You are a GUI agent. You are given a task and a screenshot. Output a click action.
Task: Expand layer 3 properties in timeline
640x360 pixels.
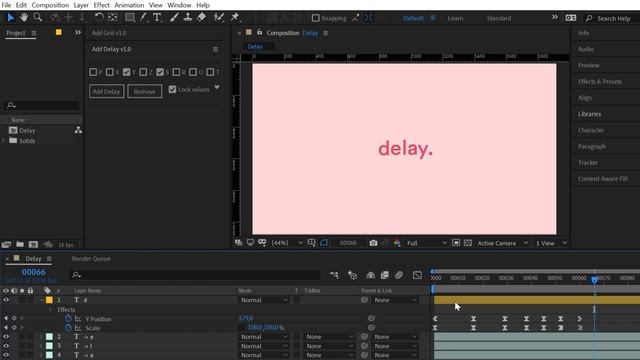coord(41,346)
